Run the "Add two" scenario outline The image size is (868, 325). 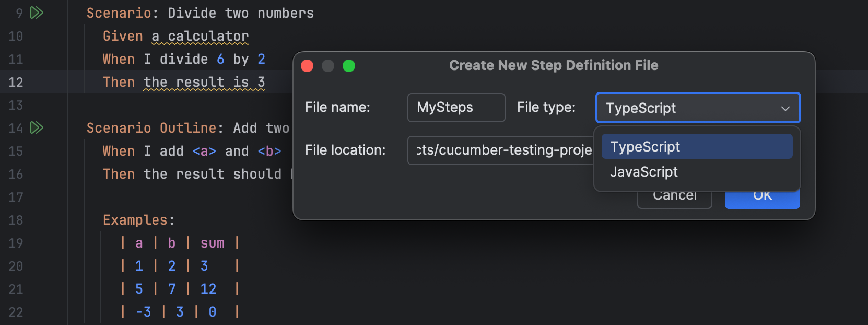pos(36,127)
